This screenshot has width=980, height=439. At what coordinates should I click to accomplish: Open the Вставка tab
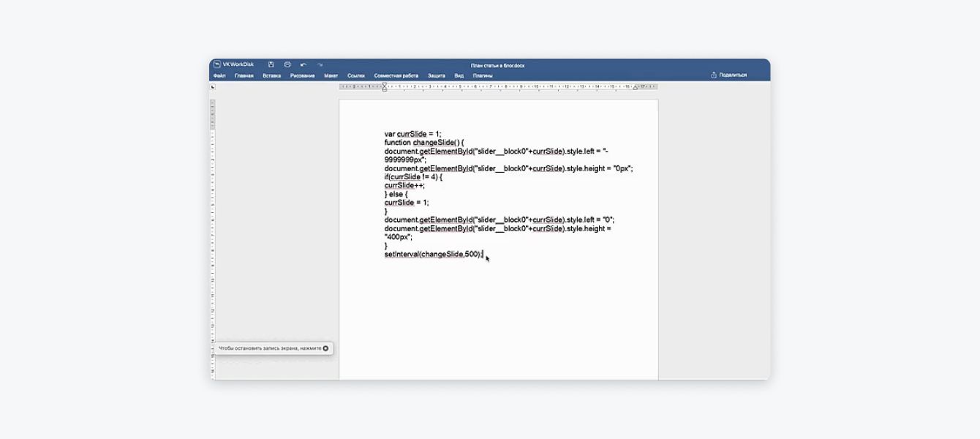coord(272,75)
